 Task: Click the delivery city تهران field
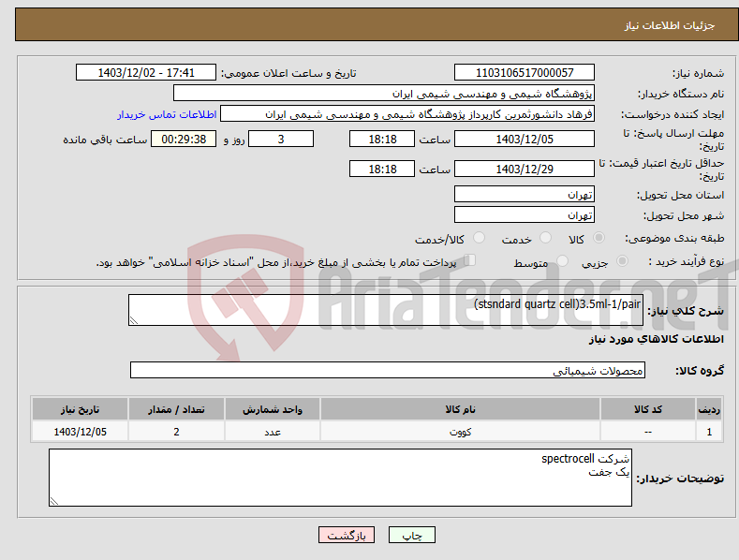pos(525,215)
